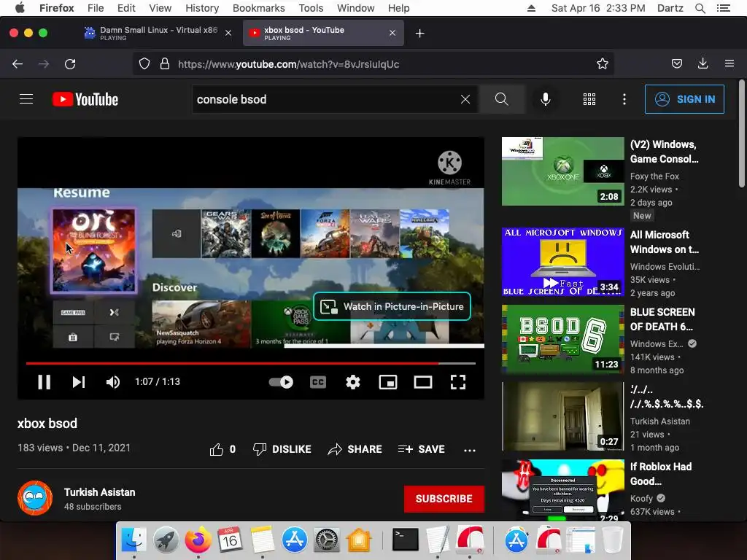Bookmark this page with star
This screenshot has height=560, width=747.
point(602,64)
